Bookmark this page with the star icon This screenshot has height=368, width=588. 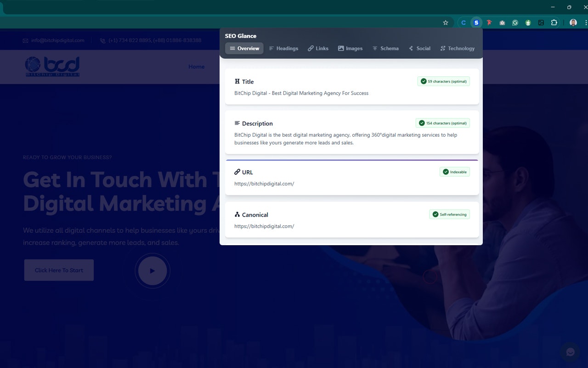click(445, 23)
